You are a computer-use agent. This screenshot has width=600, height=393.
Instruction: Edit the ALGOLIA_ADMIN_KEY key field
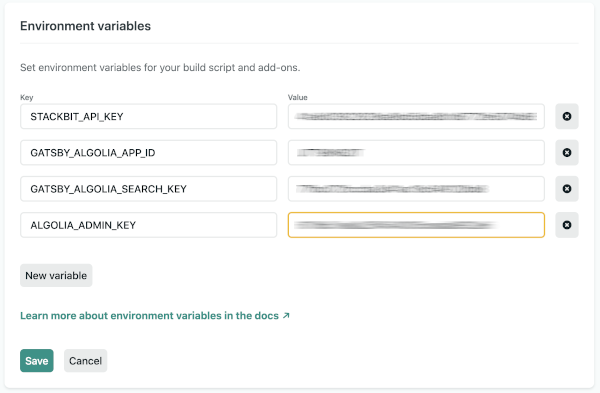click(x=148, y=225)
